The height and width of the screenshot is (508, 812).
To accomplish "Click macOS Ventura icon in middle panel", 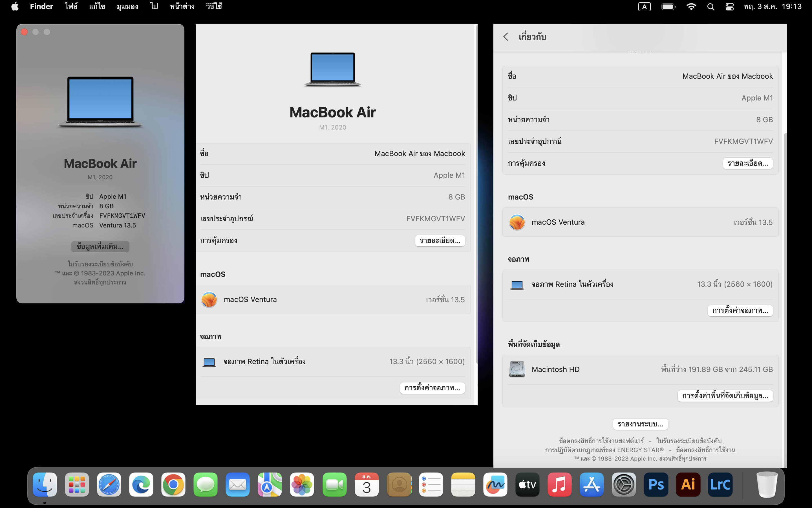I will 209,299.
